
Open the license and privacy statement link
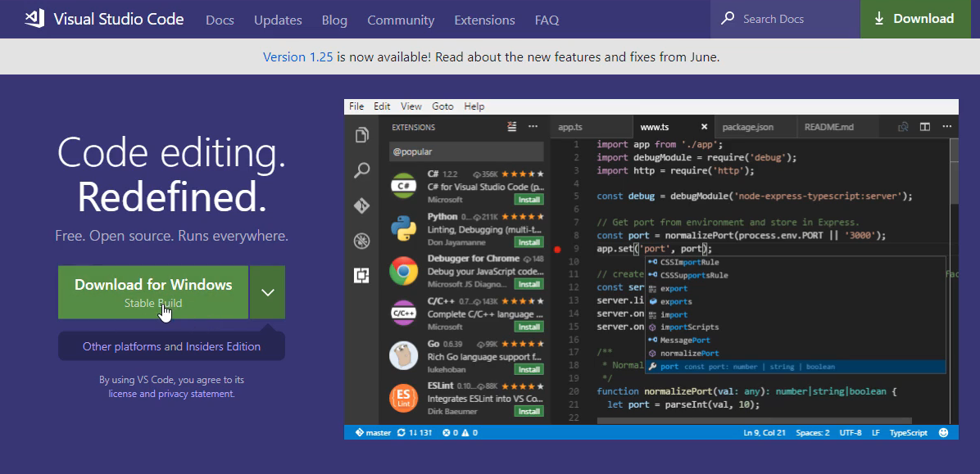click(171, 394)
